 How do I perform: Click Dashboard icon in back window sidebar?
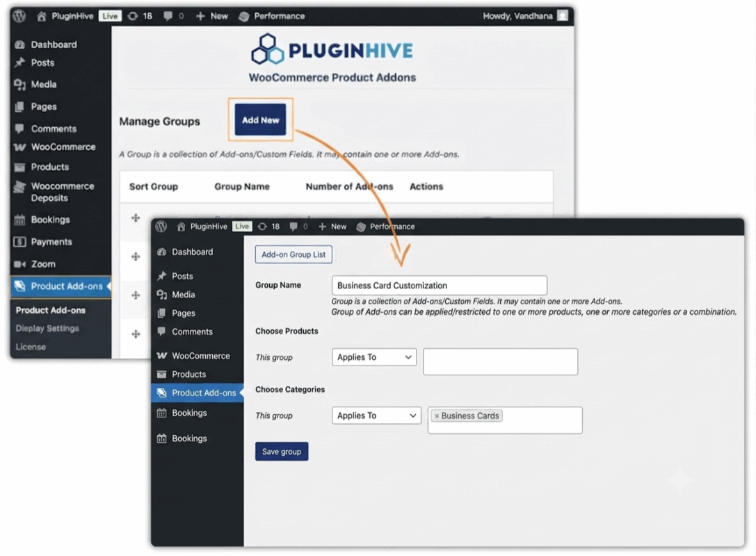tap(19, 44)
